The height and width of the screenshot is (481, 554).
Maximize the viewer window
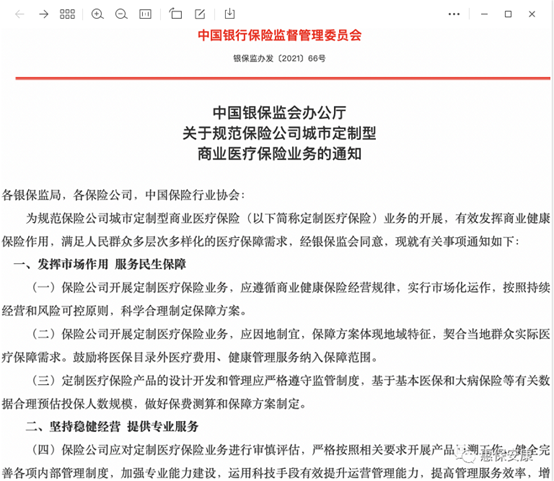(x=508, y=14)
